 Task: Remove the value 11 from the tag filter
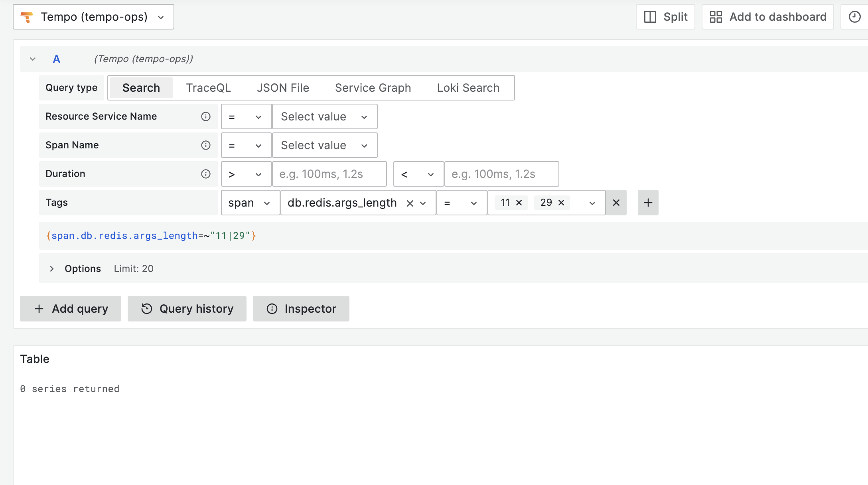coord(519,203)
